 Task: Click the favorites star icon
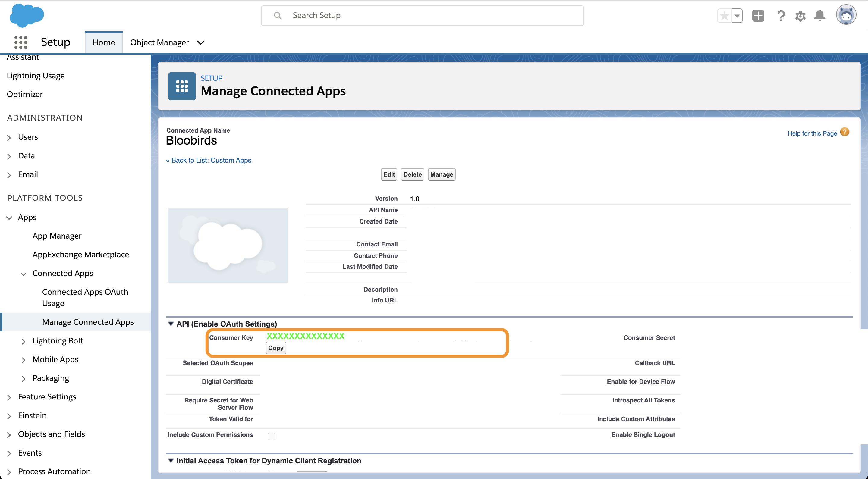point(724,15)
